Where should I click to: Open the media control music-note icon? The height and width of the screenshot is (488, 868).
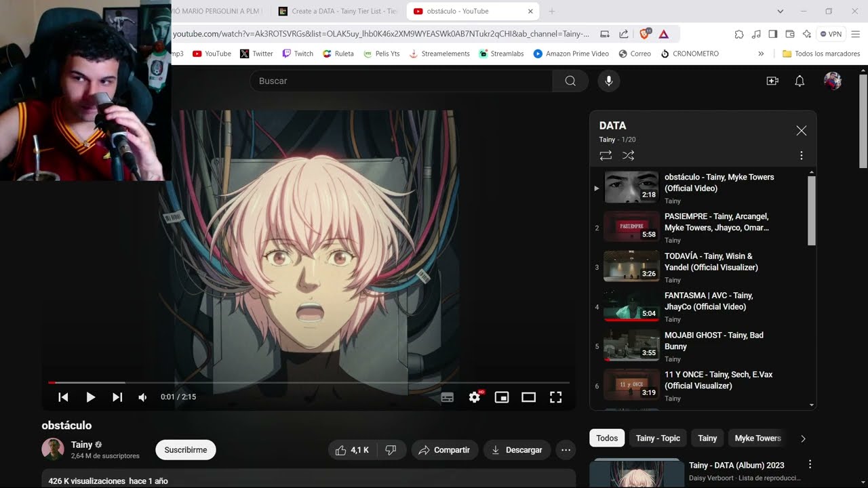(x=756, y=34)
